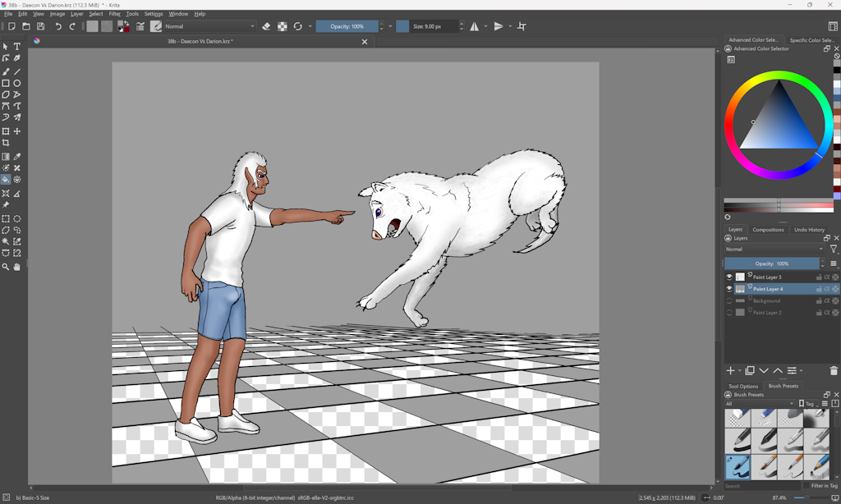Click the horizontal mirror tool icon
The width and height of the screenshot is (841, 504).
pyautogui.click(x=475, y=26)
